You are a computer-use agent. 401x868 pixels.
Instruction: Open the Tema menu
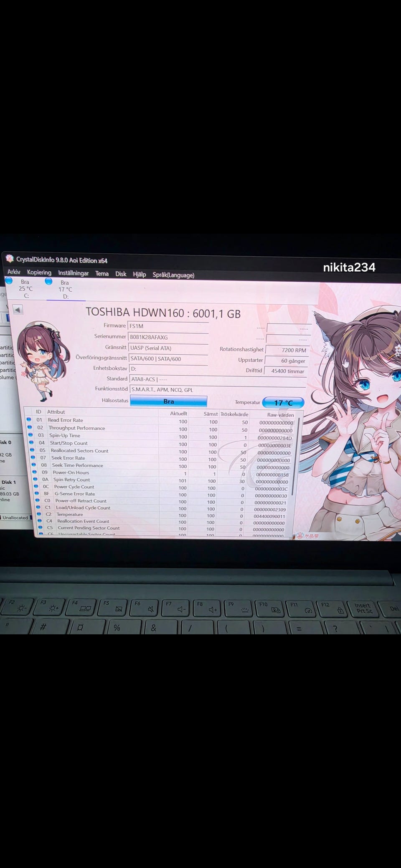[x=102, y=274]
